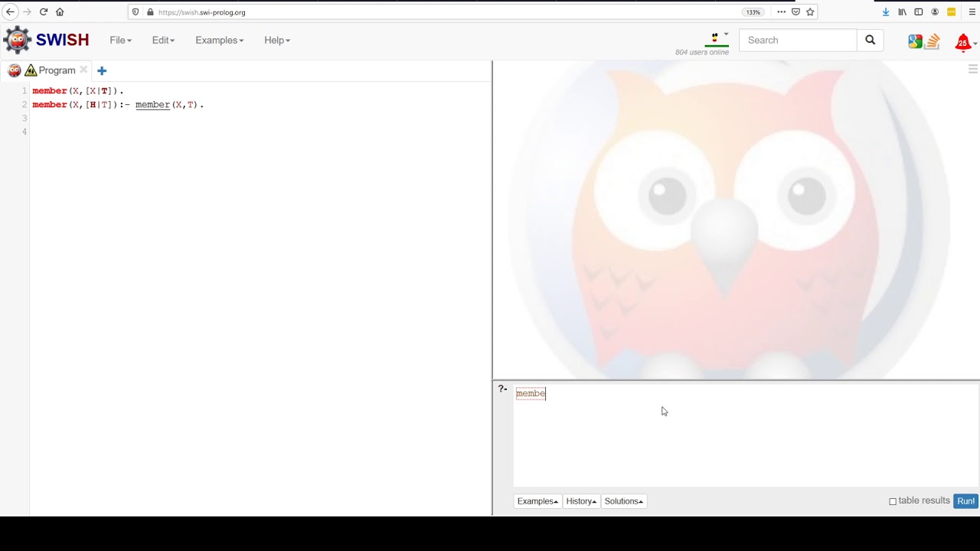
Task: Click in the query editor after 'membe'
Action: tap(547, 393)
